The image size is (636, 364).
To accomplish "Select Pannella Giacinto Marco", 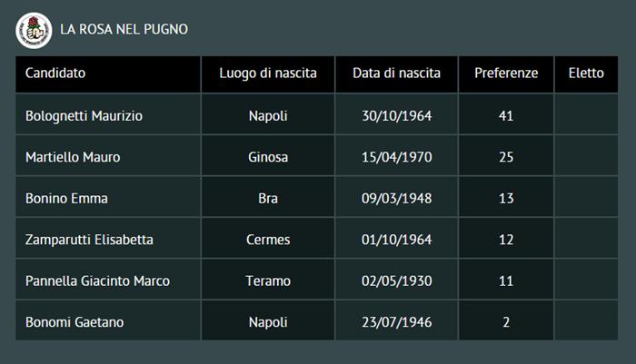I will [x=97, y=281].
